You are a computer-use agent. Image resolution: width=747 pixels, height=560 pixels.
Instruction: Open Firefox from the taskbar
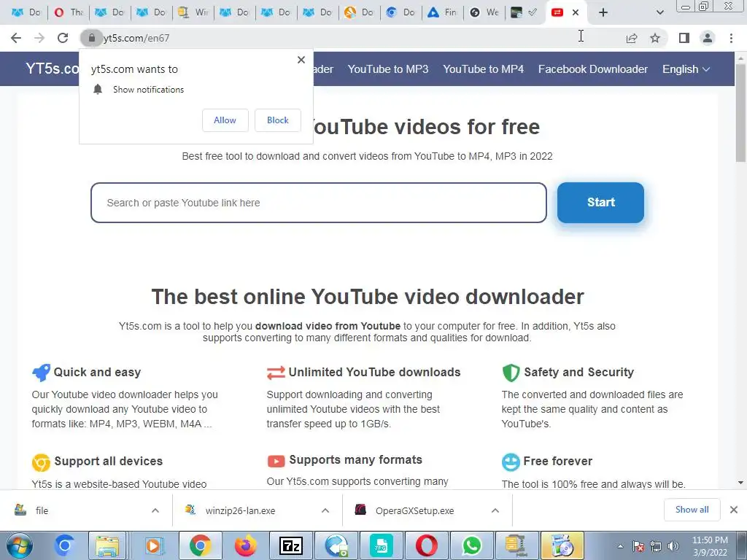click(x=245, y=545)
